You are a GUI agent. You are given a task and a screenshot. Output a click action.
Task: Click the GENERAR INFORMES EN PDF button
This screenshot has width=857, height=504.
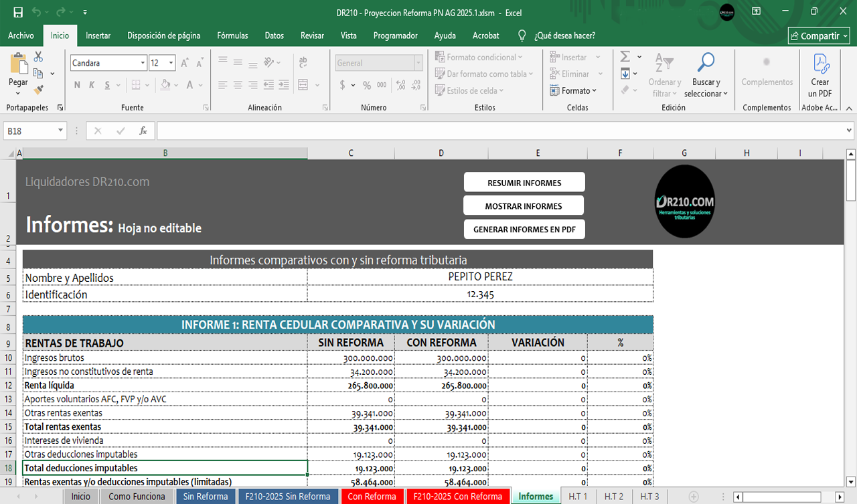coord(524,229)
